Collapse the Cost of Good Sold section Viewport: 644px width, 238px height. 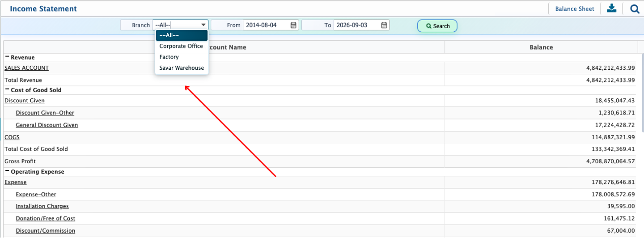coord(7,89)
